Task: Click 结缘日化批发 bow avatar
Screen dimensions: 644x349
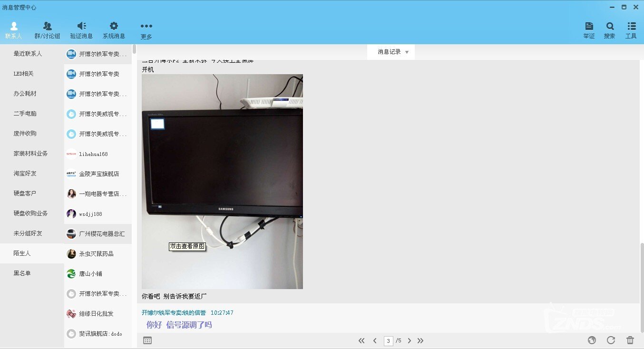Action: pos(71,314)
